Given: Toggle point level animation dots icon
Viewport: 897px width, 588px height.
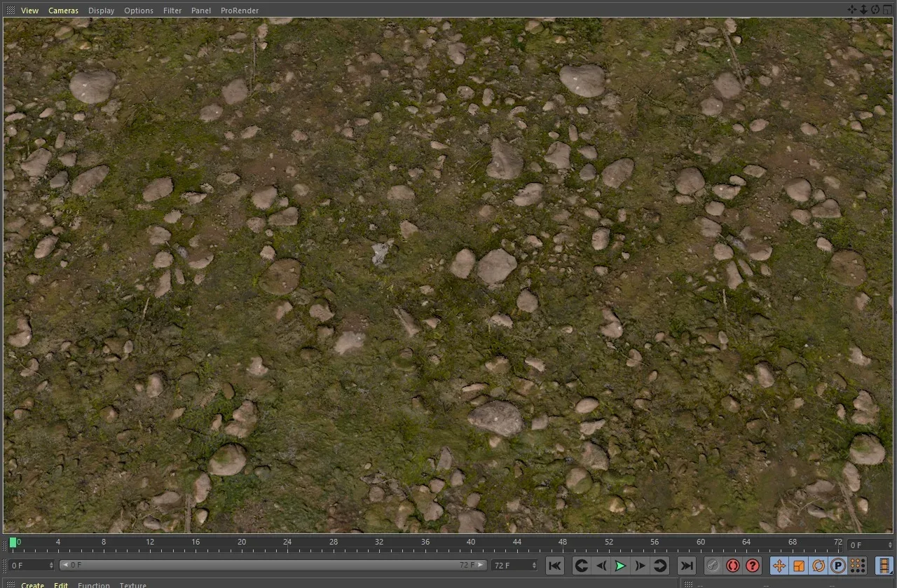Looking at the screenshot, I should [858, 566].
